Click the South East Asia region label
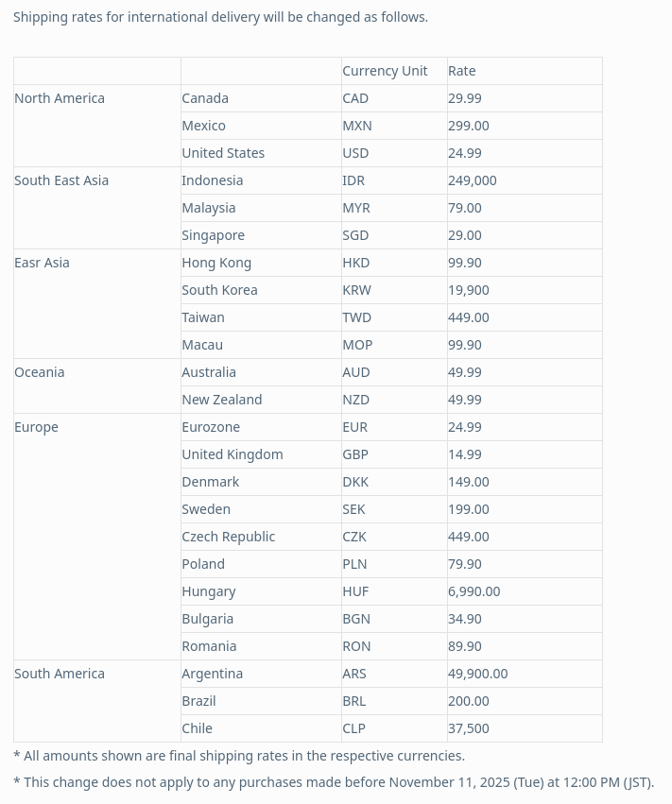 (61, 180)
